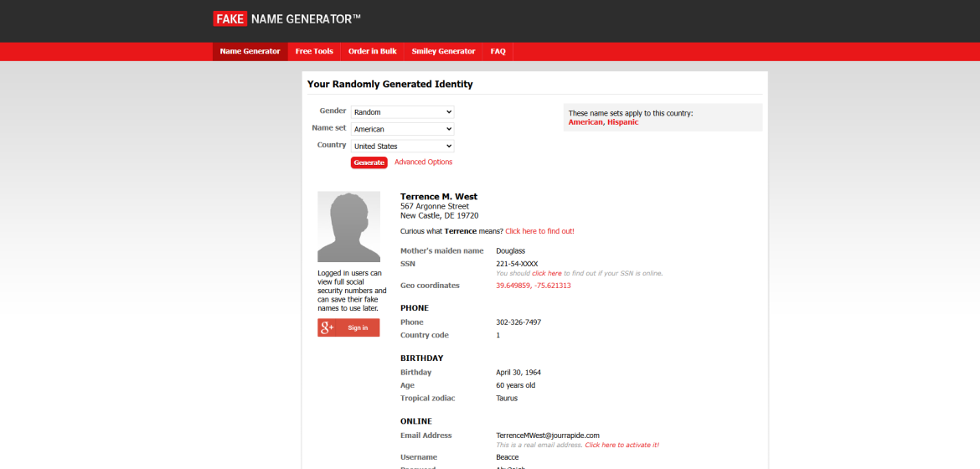Screen dimensions: 980x469
Task: Click the maiden name value Douglass
Action: pyautogui.click(x=511, y=250)
